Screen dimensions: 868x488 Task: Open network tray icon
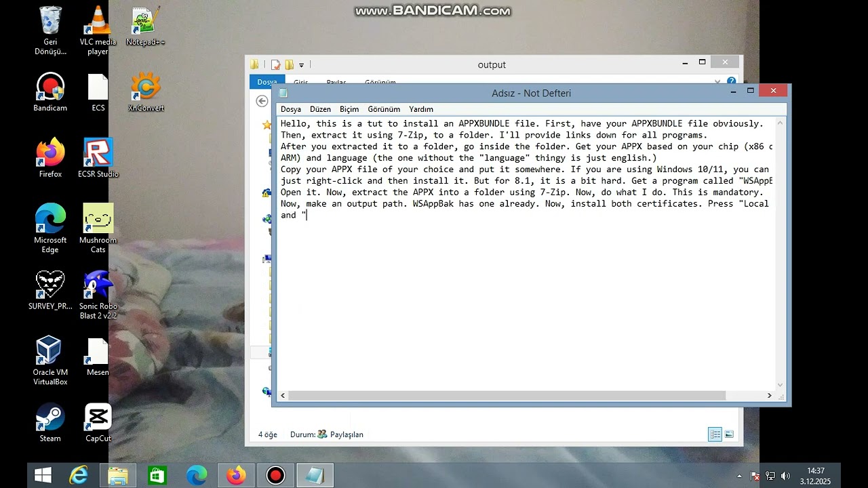point(770,476)
